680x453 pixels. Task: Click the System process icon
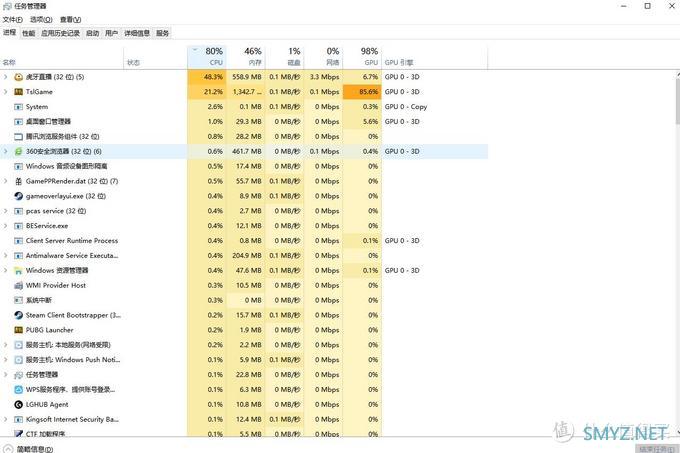(x=18, y=107)
